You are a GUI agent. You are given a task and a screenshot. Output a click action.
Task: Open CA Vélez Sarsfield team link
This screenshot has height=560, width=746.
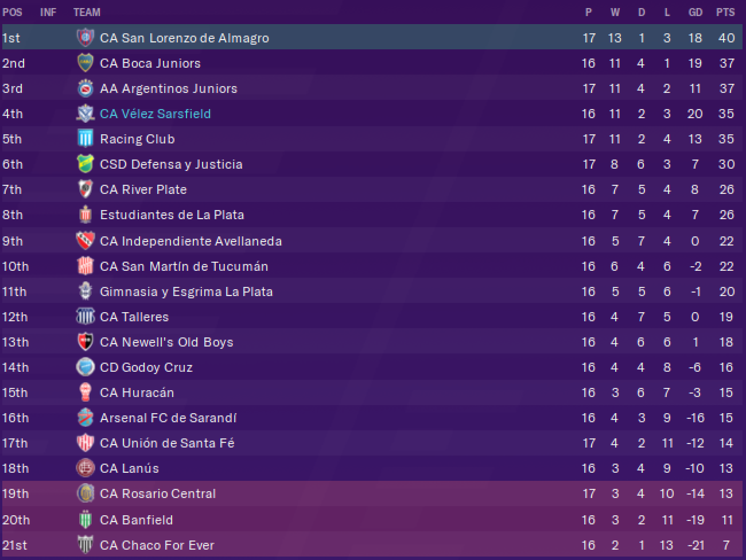(x=156, y=114)
